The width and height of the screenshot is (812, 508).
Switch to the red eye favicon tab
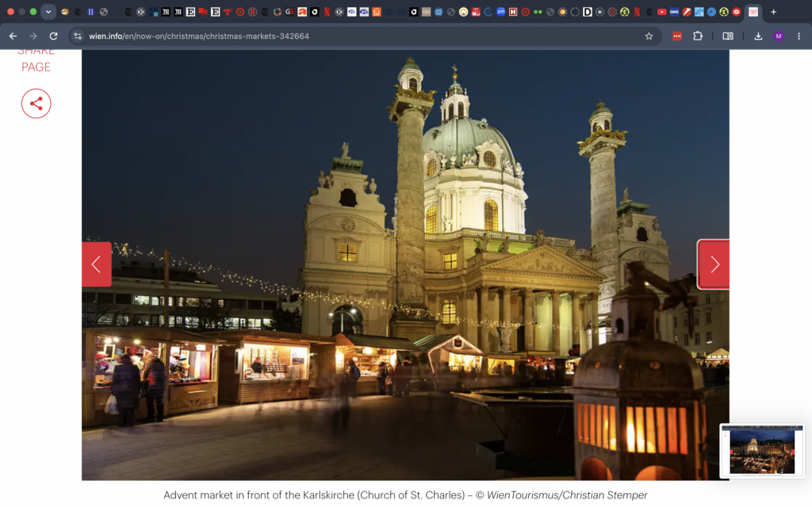736,12
